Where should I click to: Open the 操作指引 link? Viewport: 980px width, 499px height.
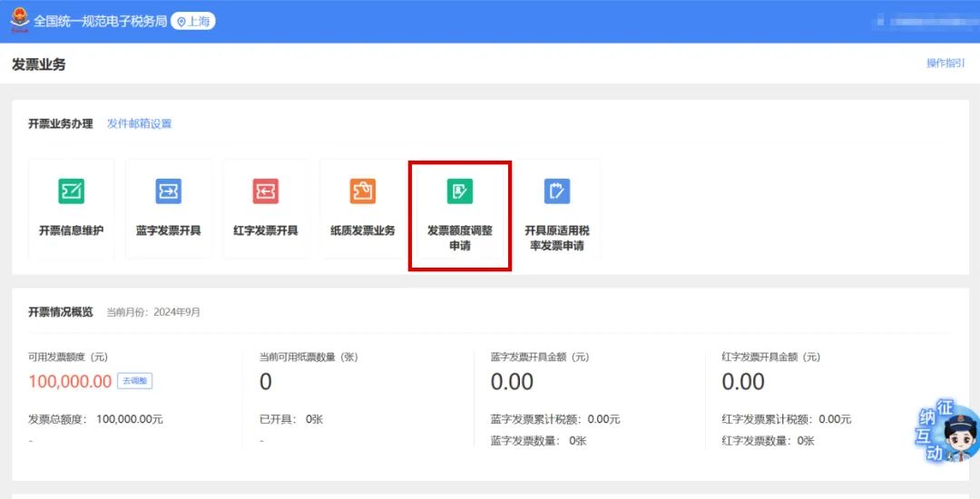point(946,64)
